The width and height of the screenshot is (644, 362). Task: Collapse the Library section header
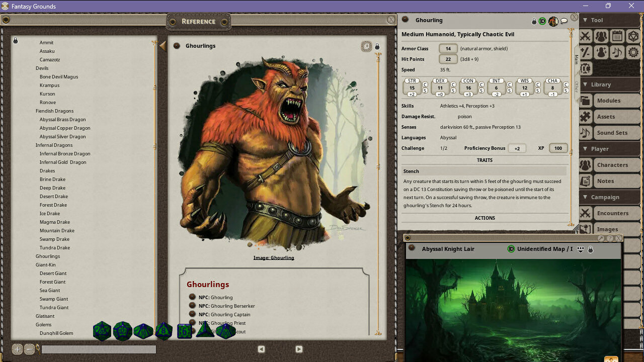tap(584, 84)
